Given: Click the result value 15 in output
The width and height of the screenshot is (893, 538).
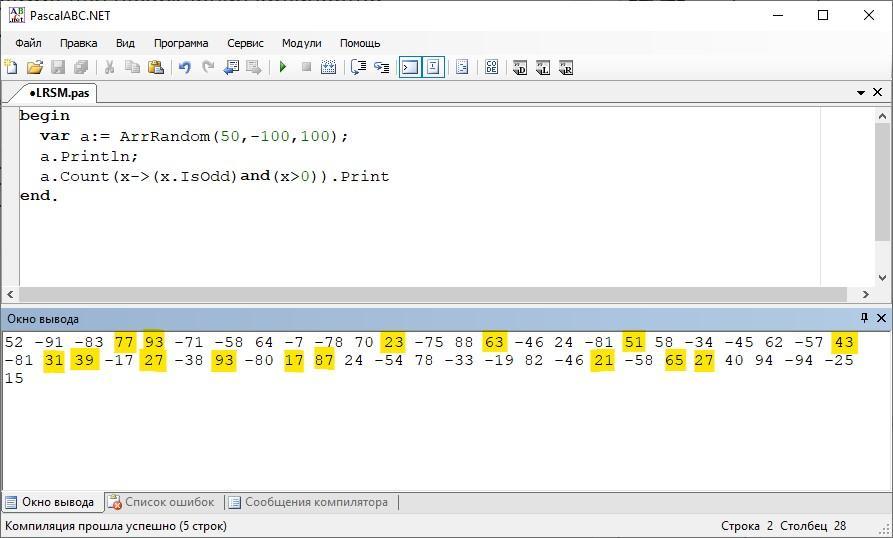Looking at the screenshot, I should [x=14, y=378].
